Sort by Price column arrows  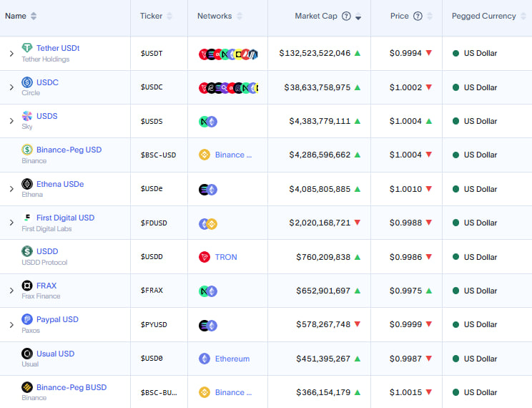pos(430,16)
